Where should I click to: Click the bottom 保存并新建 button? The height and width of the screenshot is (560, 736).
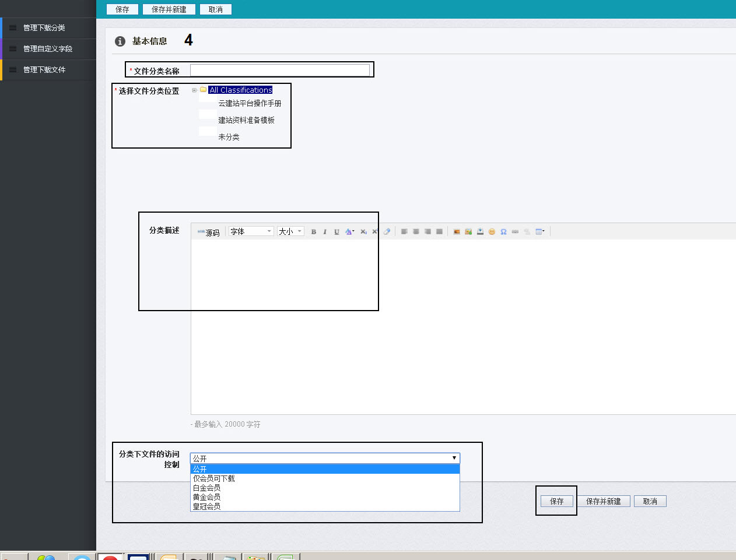(604, 501)
